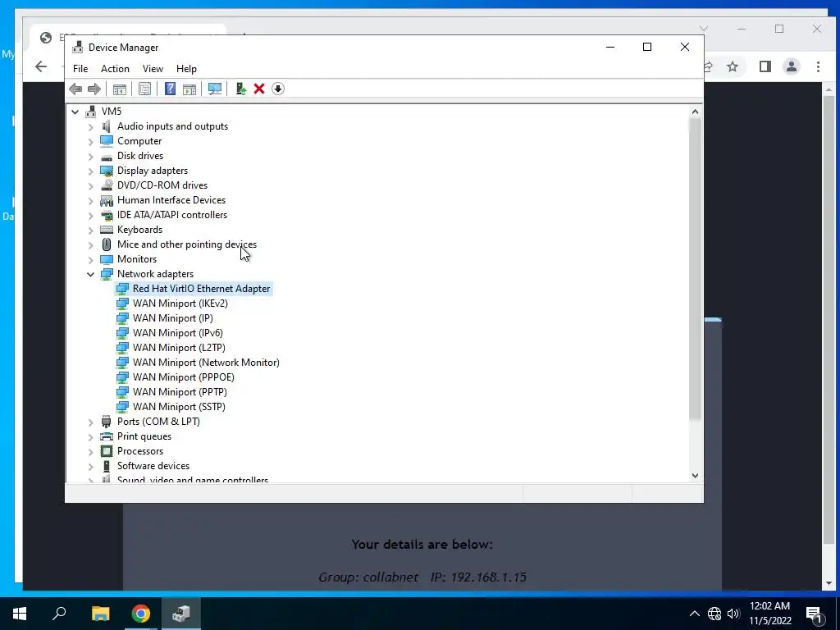Select WAN Miniport (IKEv2)

pos(180,304)
